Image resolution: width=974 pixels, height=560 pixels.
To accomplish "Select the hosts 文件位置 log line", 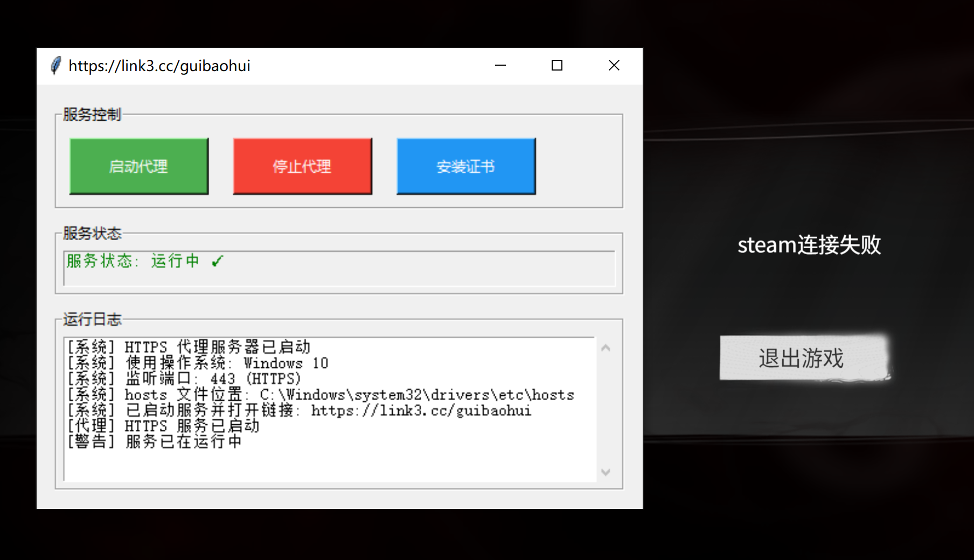I will pos(321,395).
